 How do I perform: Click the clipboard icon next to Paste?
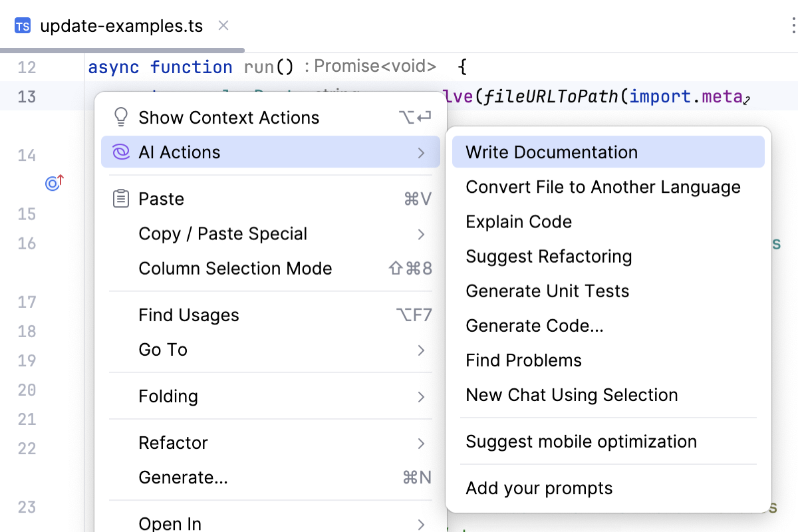[x=120, y=198]
